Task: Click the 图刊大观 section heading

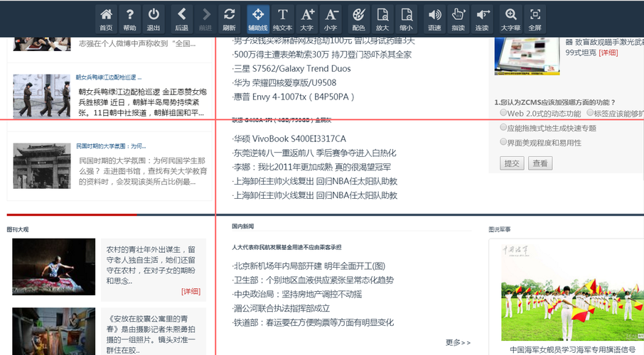Action: pos(18,229)
